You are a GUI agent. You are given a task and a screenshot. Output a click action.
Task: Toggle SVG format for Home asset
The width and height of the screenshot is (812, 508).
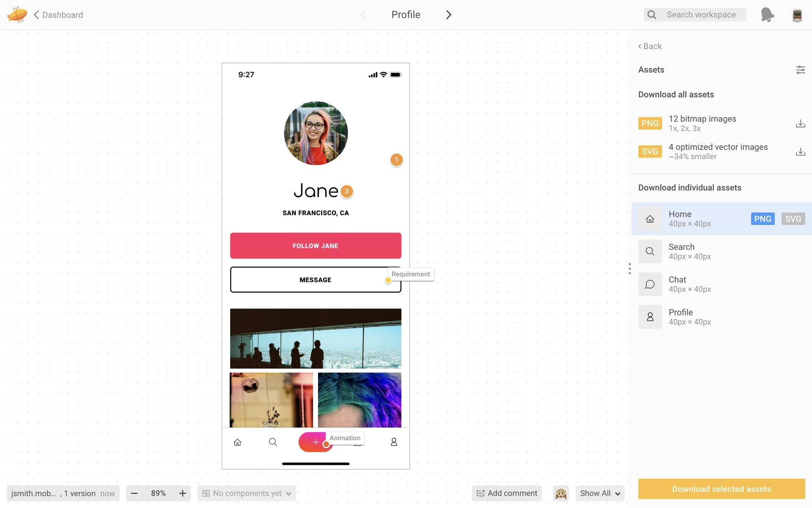tap(793, 219)
